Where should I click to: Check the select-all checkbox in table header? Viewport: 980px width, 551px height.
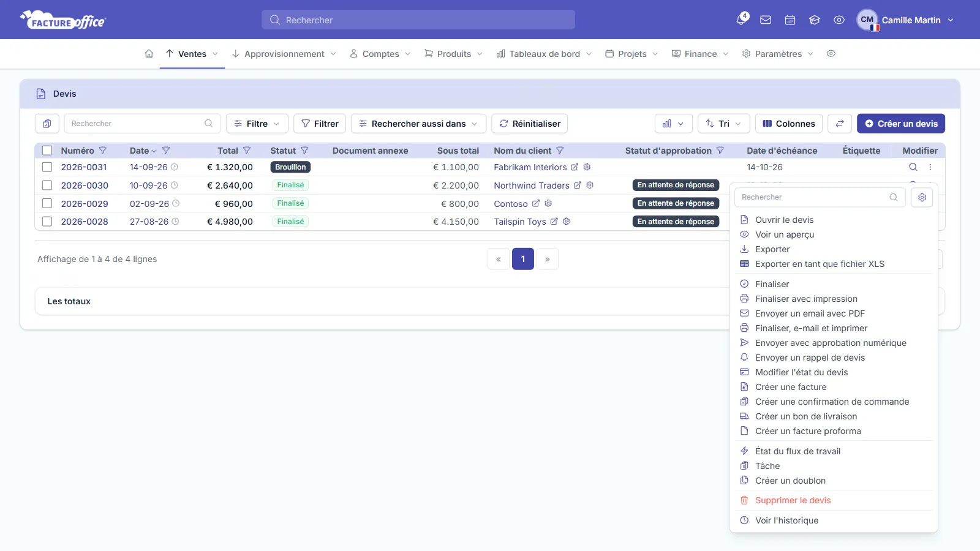47,151
